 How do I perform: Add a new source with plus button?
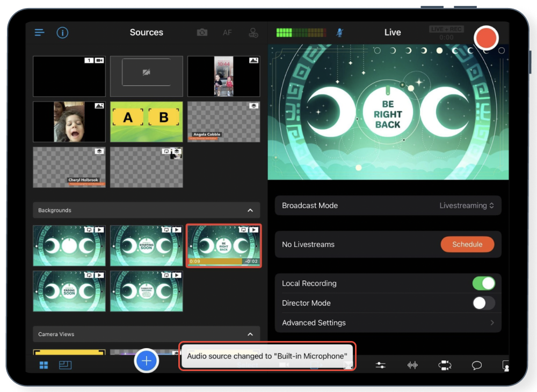(146, 361)
